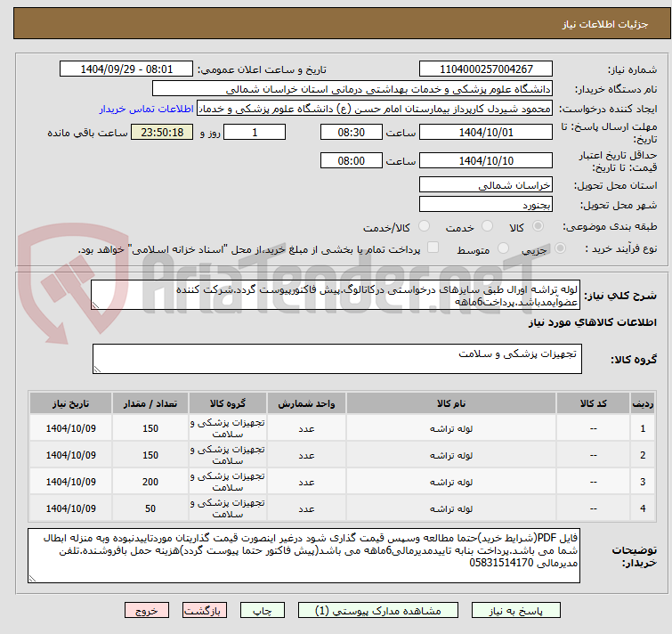Select the کالا/خدمت radio button
Viewport: 672px width, 634px height.
[424, 226]
